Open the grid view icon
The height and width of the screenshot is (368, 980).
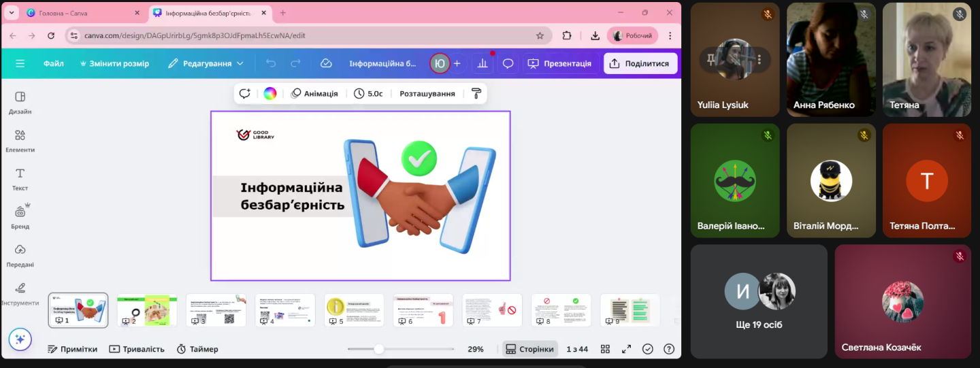[605, 349]
